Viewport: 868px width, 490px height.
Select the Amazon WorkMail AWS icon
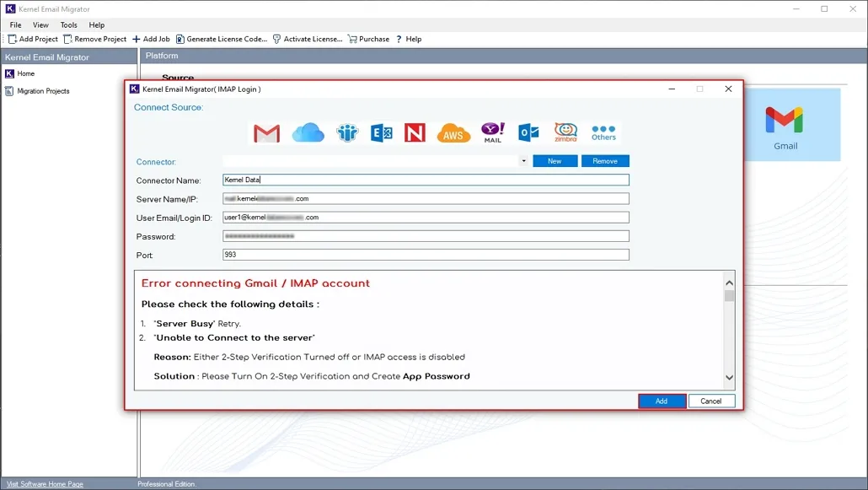453,132
